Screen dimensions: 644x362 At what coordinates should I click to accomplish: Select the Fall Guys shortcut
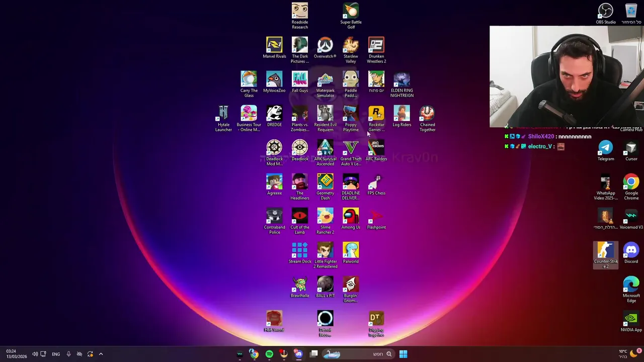point(300,82)
